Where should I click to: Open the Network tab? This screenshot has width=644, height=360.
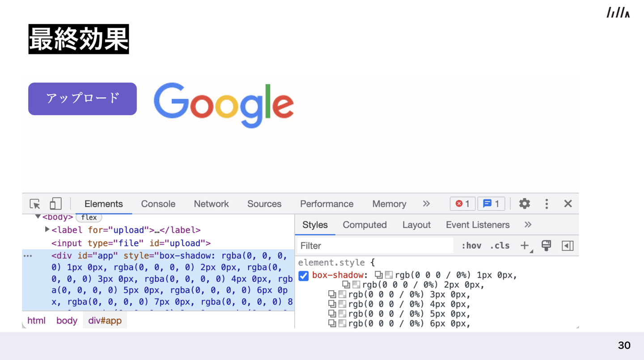coord(212,204)
